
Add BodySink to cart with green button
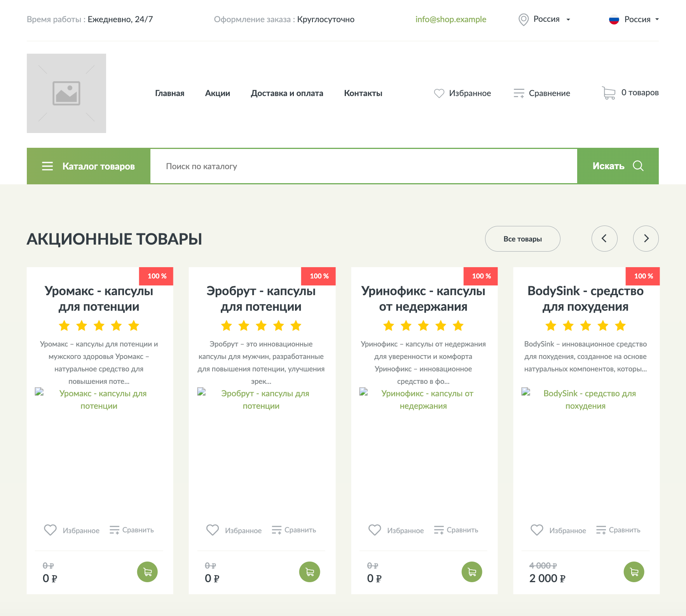click(634, 572)
